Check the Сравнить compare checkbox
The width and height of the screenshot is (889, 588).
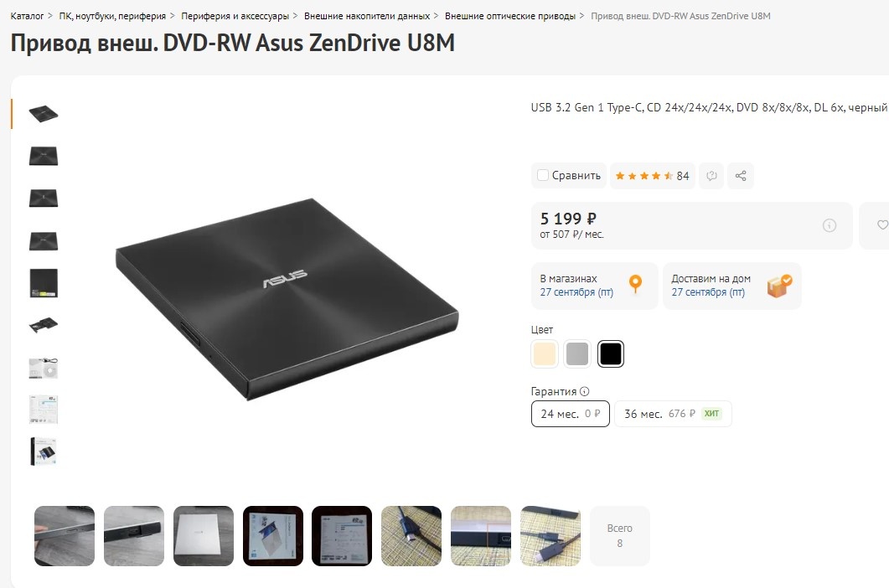[543, 175]
